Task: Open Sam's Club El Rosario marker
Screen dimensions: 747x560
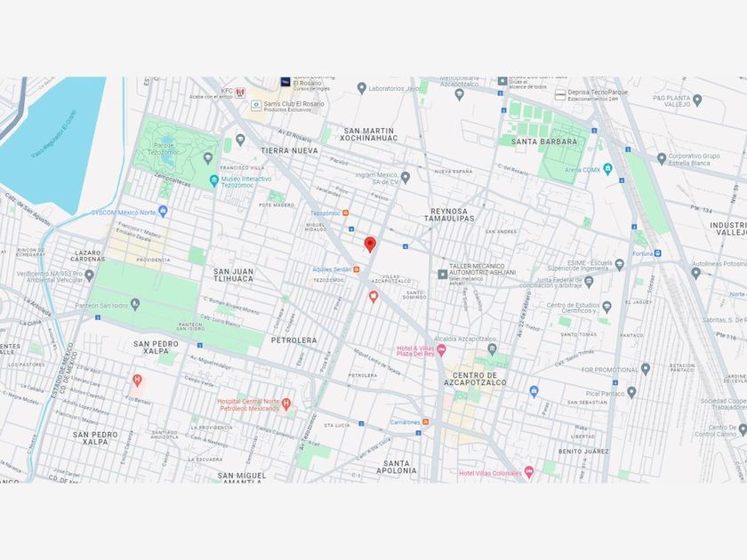Action: click(x=256, y=105)
